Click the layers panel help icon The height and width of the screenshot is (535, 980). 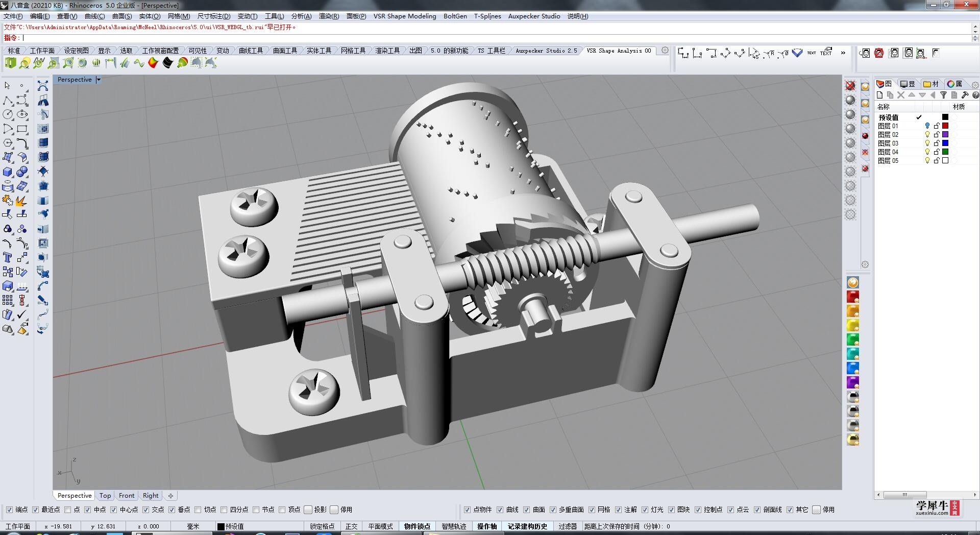click(x=975, y=95)
